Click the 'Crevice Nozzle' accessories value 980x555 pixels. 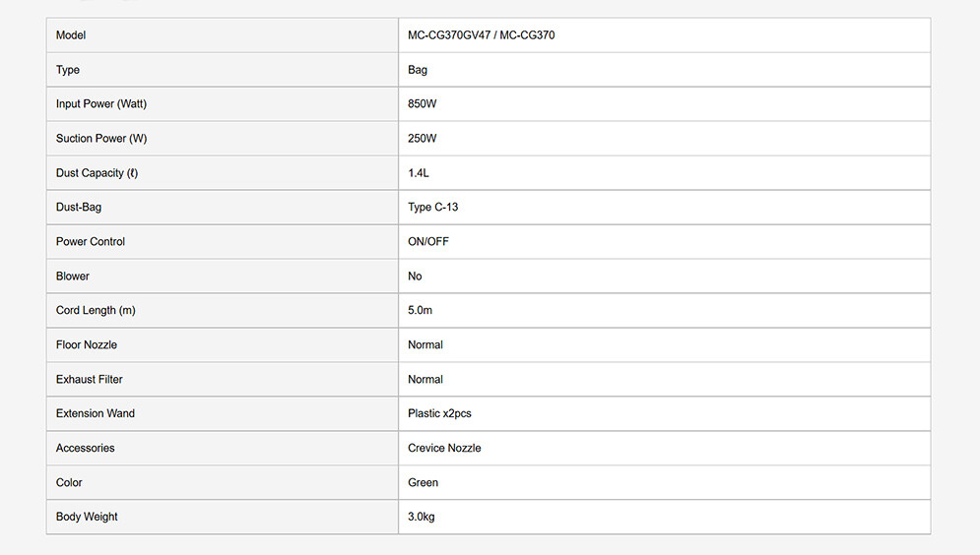pyautogui.click(x=444, y=449)
